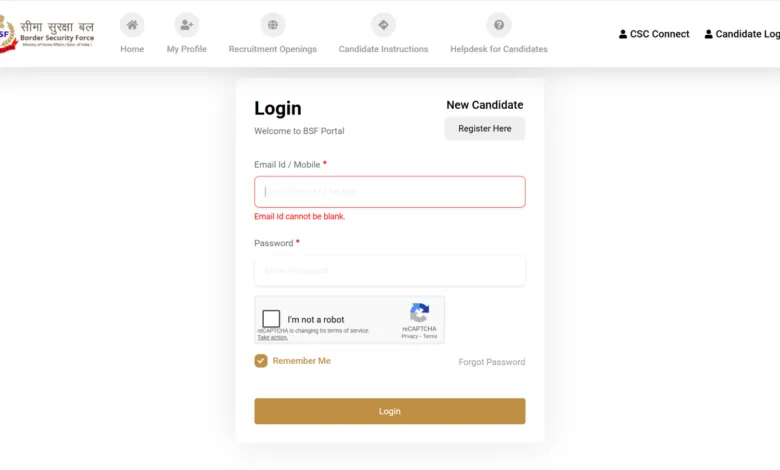Image resolution: width=780 pixels, height=470 pixels.
Task: Open the Recruitment Openings menu
Action: pyautogui.click(x=272, y=49)
